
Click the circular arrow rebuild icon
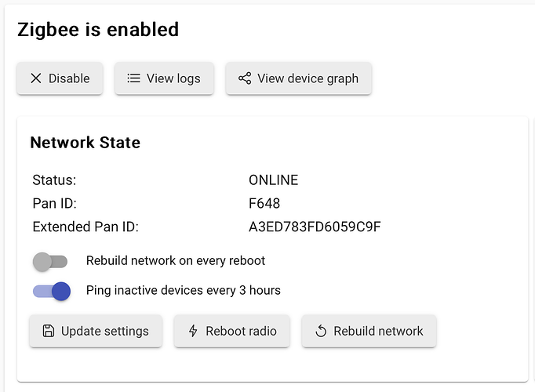point(320,331)
